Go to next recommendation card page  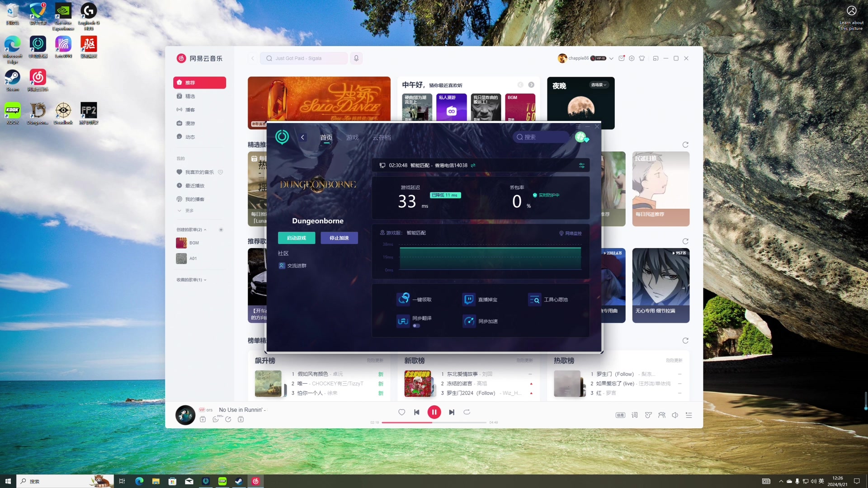click(x=531, y=85)
